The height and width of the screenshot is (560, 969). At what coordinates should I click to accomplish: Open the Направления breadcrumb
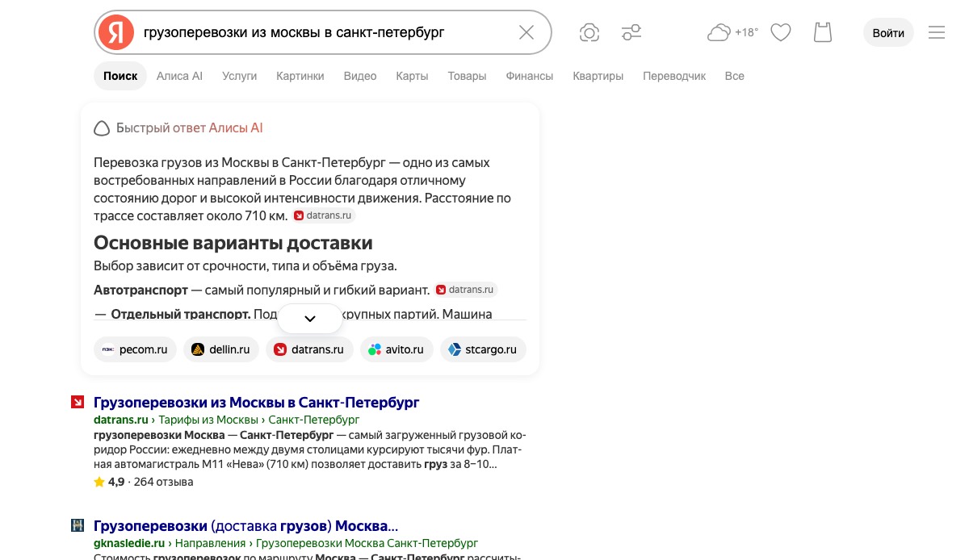coord(211,543)
